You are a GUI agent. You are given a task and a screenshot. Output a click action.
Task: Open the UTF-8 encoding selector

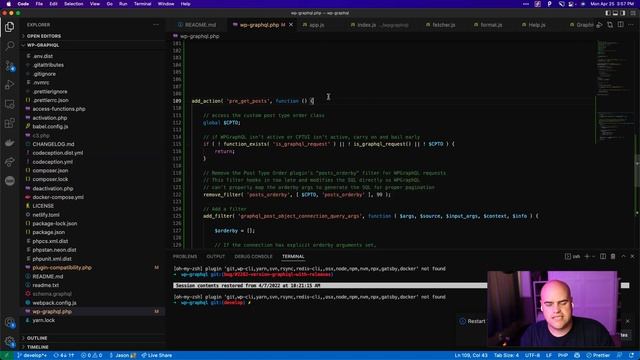[x=532, y=356]
